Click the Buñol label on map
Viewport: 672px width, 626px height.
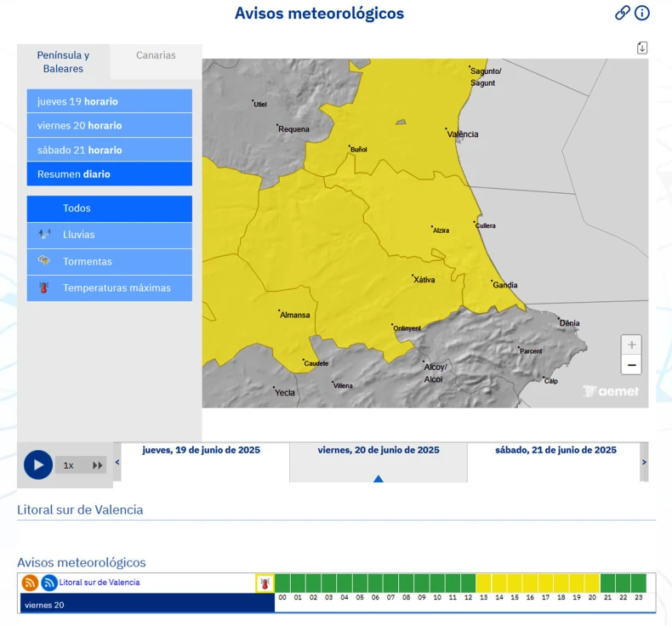click(359, 150)
